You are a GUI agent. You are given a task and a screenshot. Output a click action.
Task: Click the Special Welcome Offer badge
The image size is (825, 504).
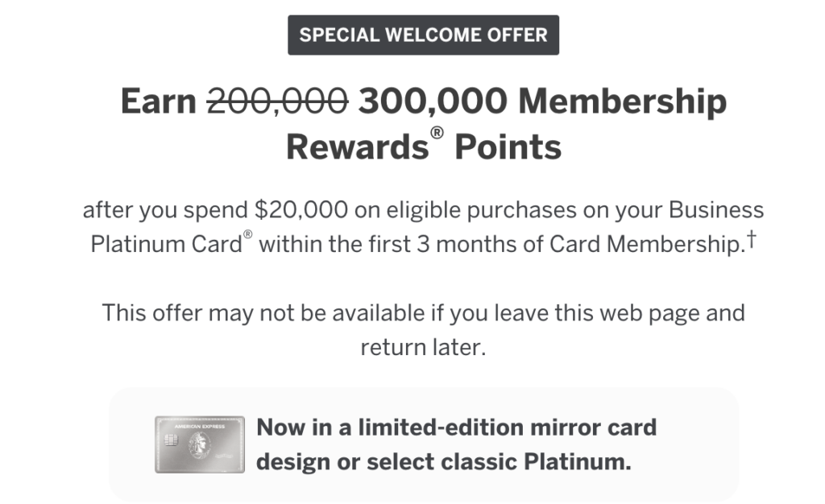(423, 35)
